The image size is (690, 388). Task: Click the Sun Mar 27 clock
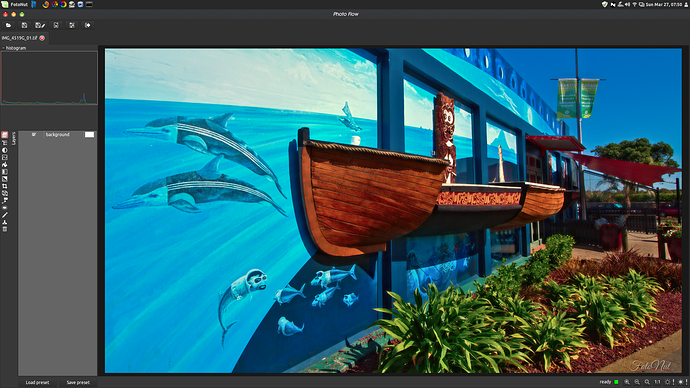coord(664,4)
